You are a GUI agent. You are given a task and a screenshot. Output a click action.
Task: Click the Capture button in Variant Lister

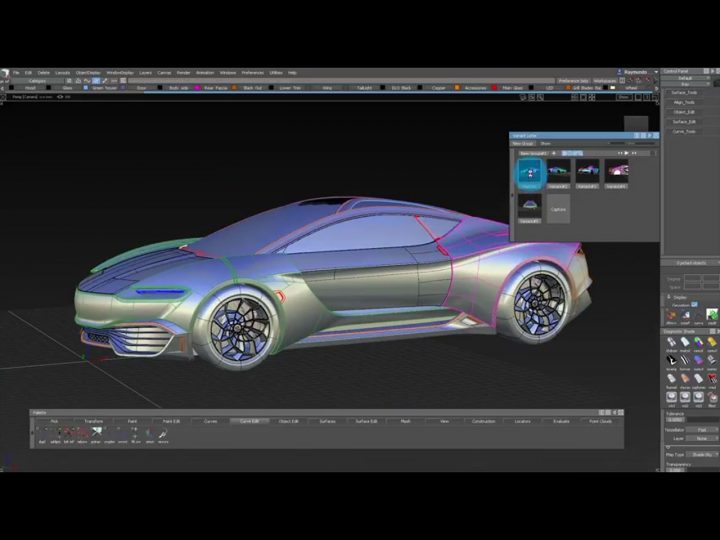[558, 209]
